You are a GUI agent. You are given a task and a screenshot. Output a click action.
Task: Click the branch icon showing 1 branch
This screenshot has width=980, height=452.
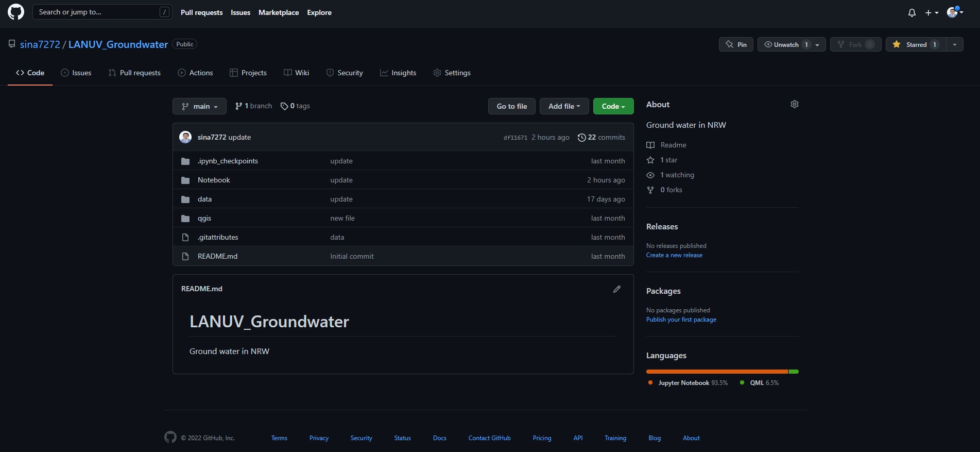pos(238,106)
